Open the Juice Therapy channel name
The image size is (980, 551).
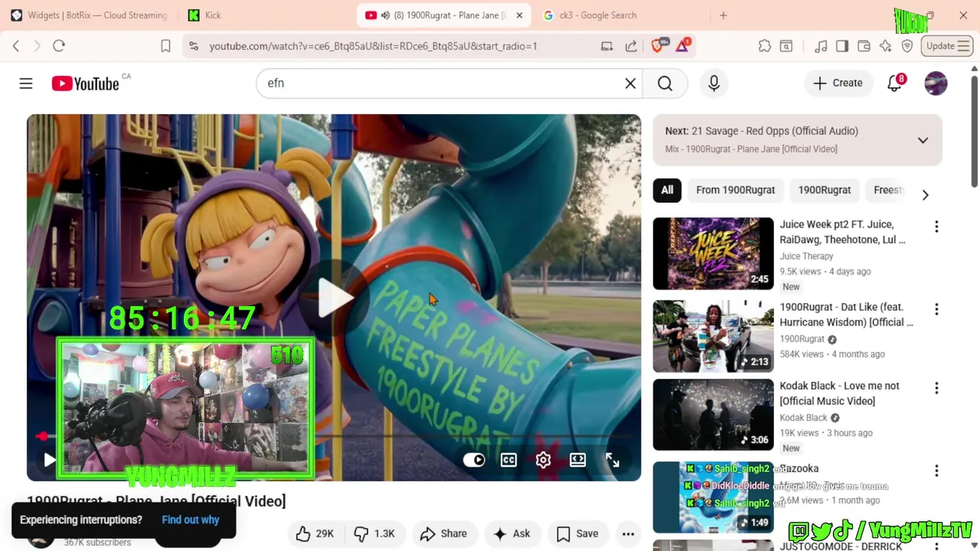coord(806,256)
